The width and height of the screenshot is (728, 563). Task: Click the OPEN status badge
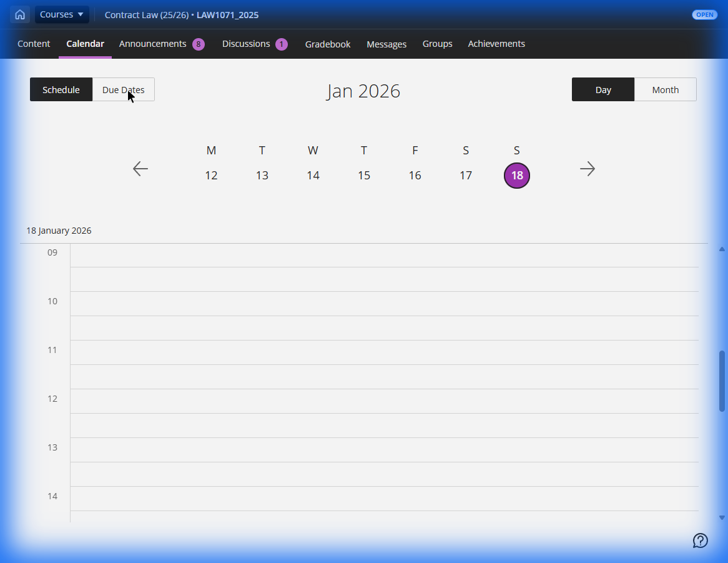point(704,14)
